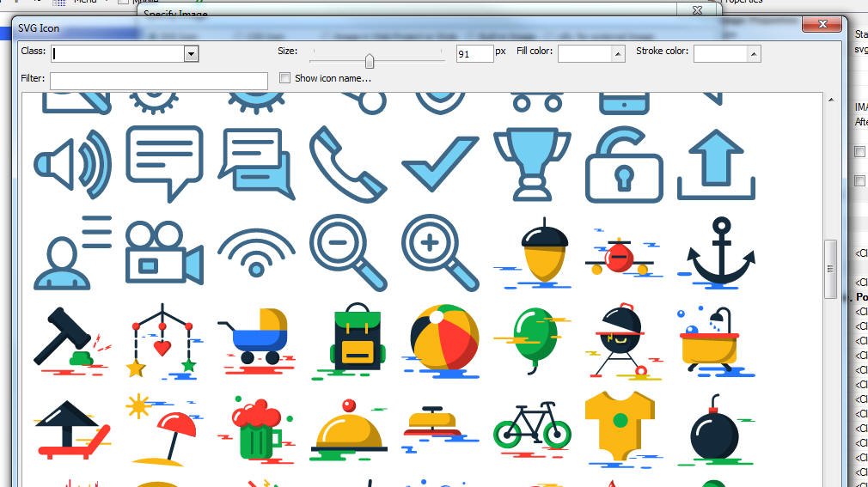Choose the barbecue grill icon
This screenshot has width=868, height=487.
(x=624, y=342)
